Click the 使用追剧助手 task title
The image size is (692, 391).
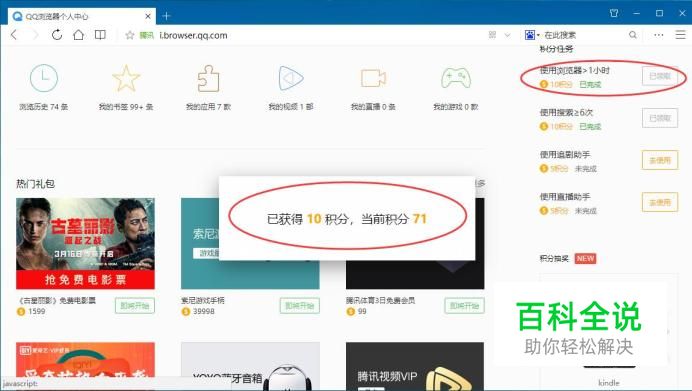click(565, 154)
